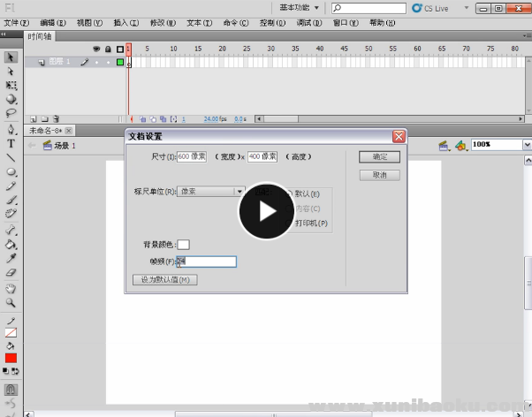This screenshot has height=417, width=532.
Task: Select the Line tool
Action: point(11,157)
